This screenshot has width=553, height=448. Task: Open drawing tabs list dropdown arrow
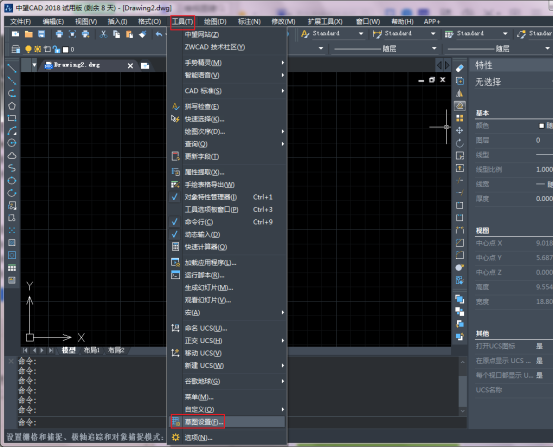click(34, 65)
